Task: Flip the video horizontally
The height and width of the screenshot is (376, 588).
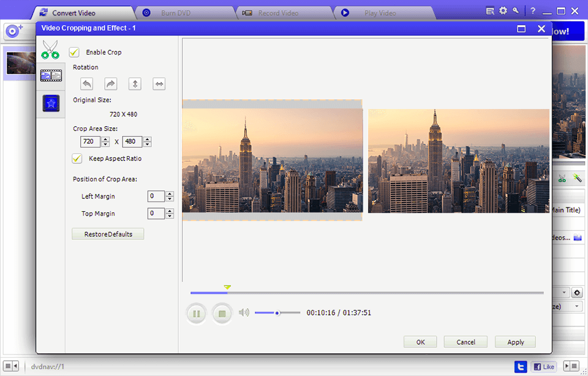Action: [x=159, y=84]
